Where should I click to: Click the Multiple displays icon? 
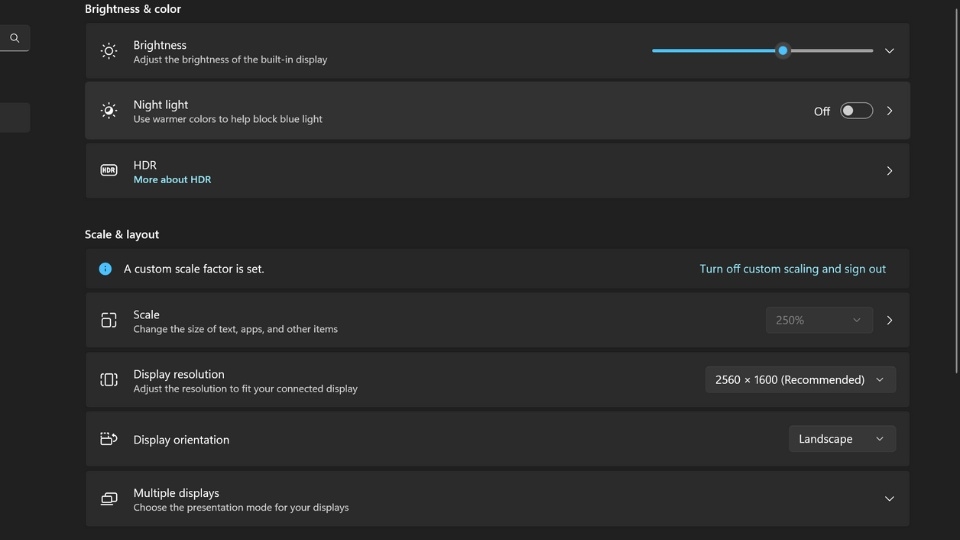coord(109,499)
